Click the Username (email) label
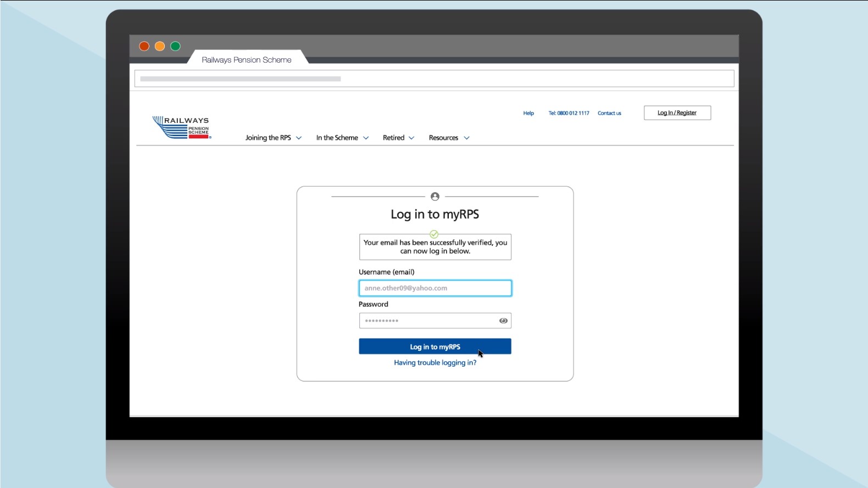This screenshot has width=868, height=488. tap(387, 272)
